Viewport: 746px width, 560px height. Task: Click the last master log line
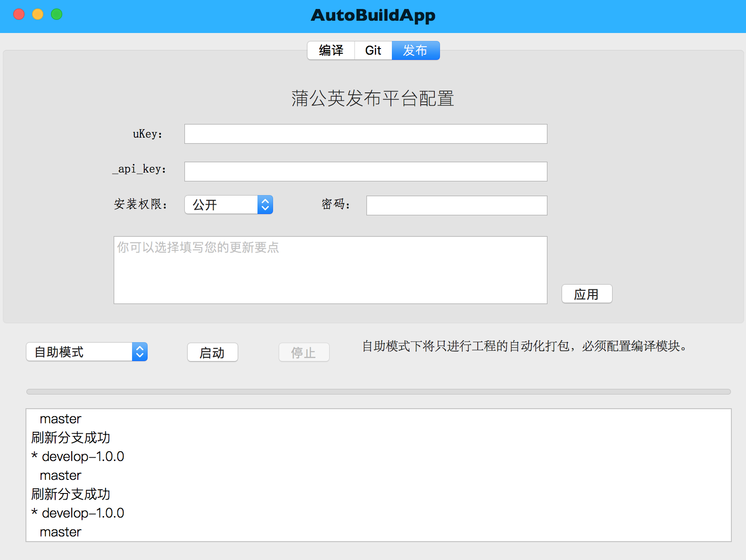click(x=60, y=532)
